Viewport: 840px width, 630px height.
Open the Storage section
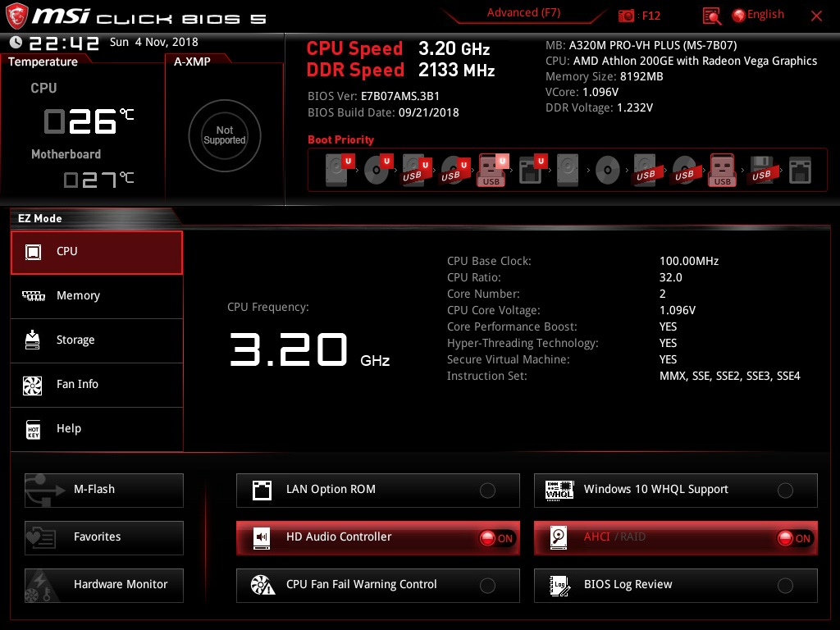click(x=97, y=340)
